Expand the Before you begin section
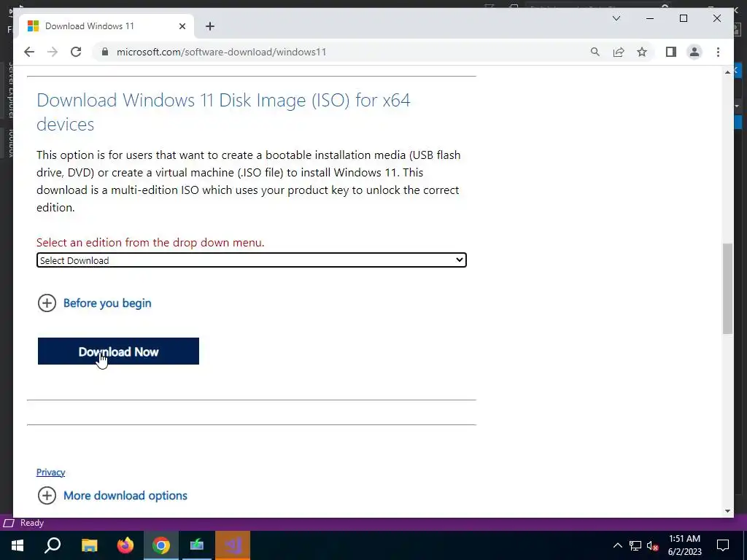This screenshot has width=747, height=560. pos(94,303)
